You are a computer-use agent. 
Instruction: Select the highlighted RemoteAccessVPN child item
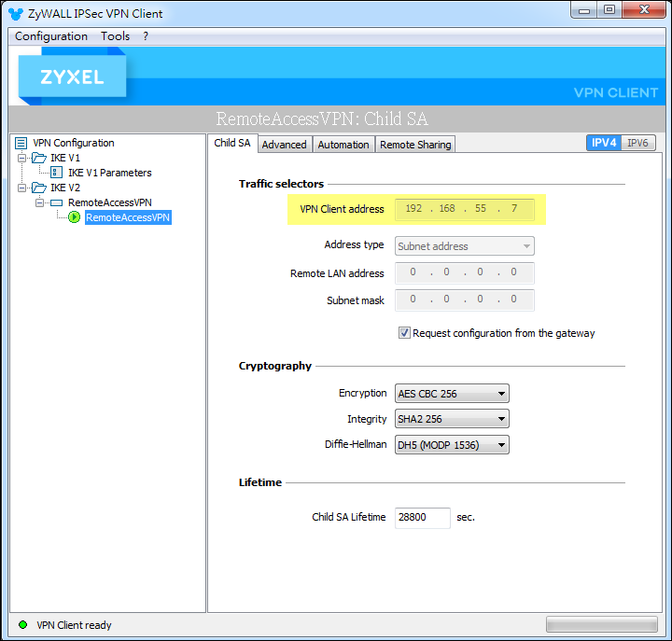pyautogui.click(x=128, y=217)
